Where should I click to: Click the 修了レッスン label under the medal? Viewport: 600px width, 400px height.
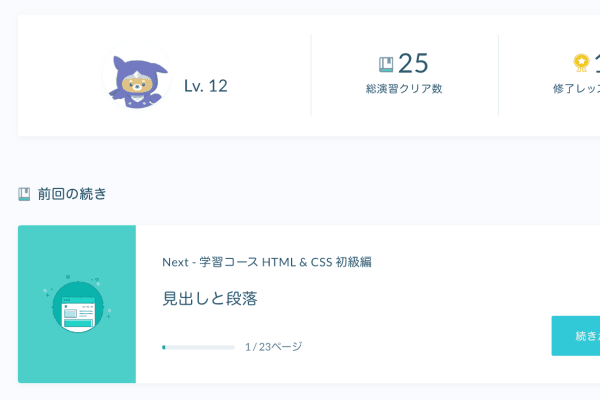pos(577,89)
